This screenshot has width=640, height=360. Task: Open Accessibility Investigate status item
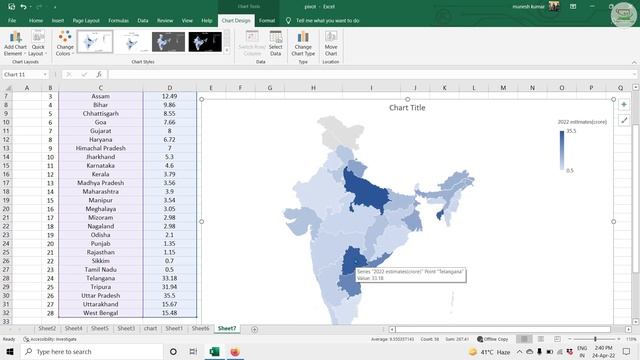[x=50, y=339]
